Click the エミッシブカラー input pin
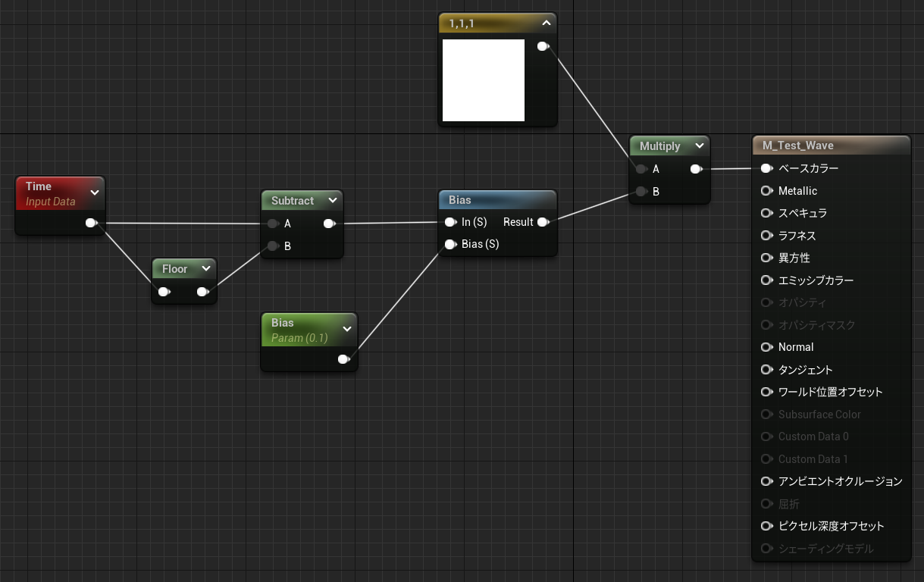Viewport: 924px width, 582px height. click(x=766, y=280)
